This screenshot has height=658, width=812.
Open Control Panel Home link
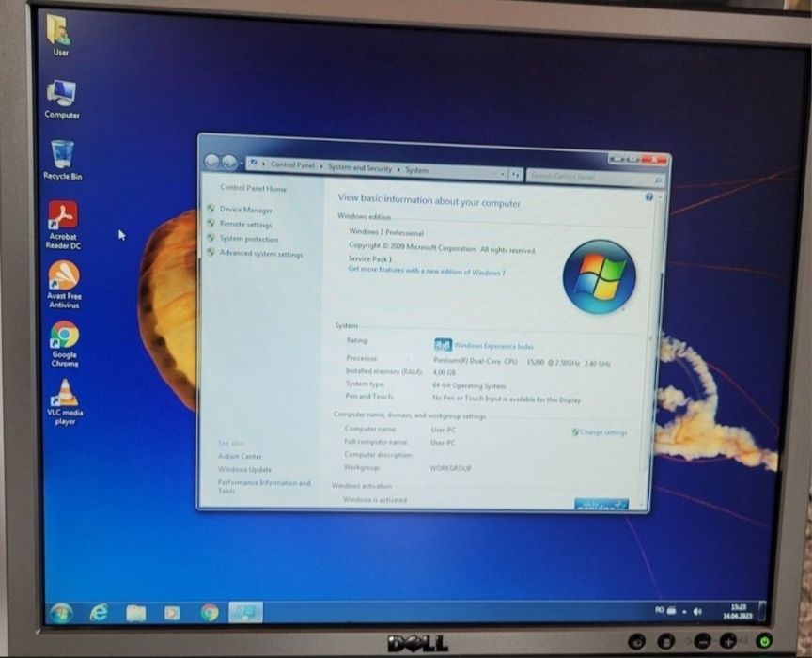[253, 188]
